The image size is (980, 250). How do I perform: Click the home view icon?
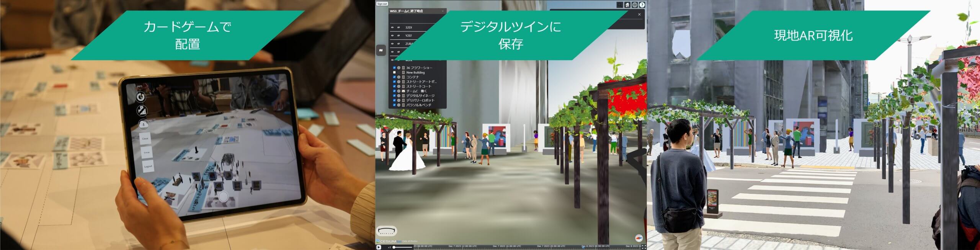tap(627, 5)
